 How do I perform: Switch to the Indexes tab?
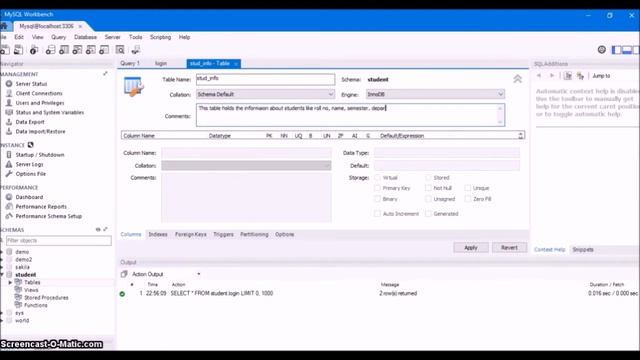pos(158,234)
